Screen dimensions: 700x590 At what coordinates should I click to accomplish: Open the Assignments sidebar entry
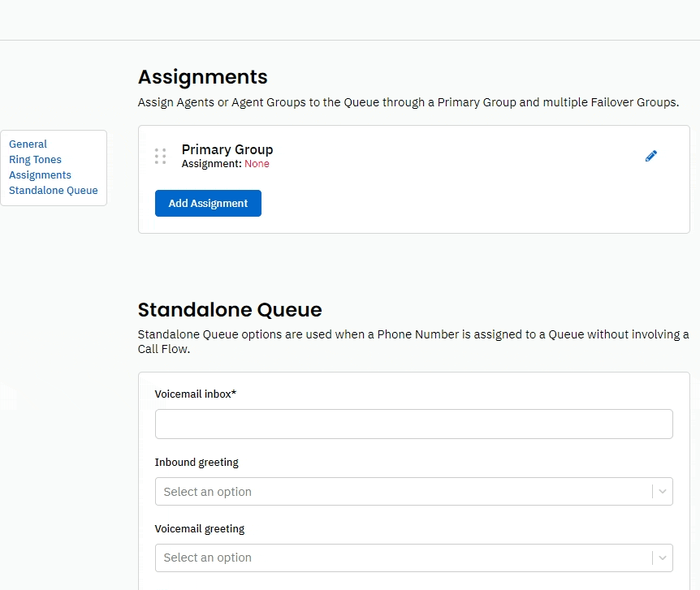click(x=40, y=174)
